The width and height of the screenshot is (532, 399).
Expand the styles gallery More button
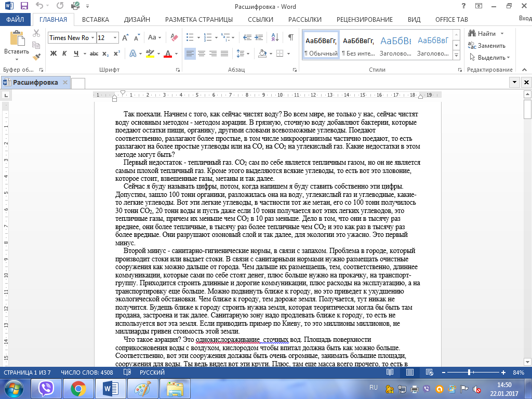pyautogui.click(x=456, y=55)
